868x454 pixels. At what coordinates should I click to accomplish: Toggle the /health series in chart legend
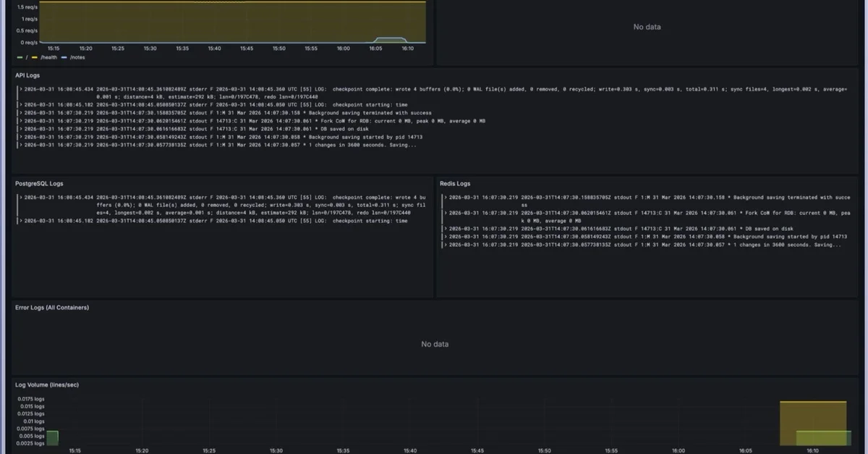click(48, 57)
